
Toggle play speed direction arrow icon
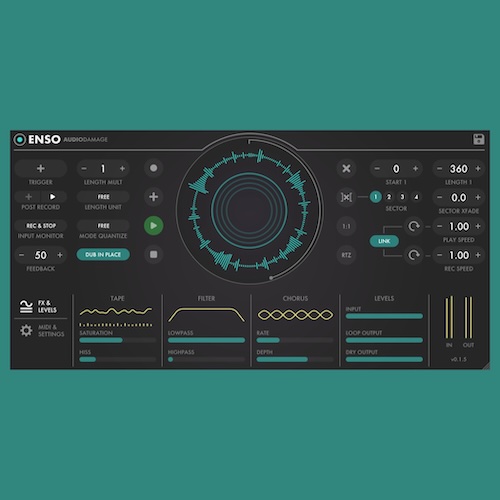coord(414,226)
